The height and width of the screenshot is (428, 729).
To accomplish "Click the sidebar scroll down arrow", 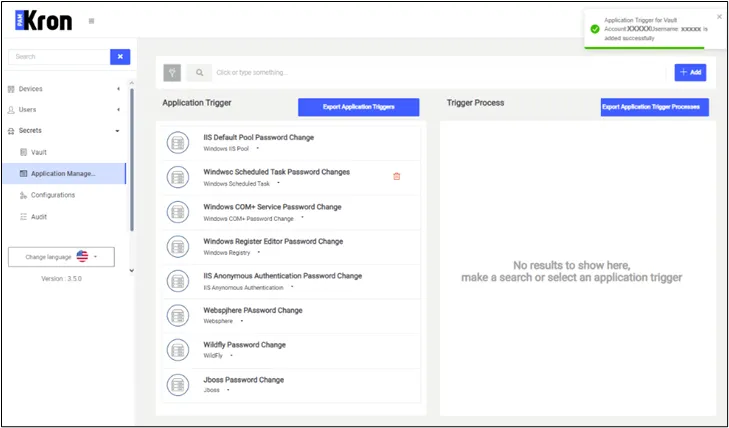I will click(132, 270).
